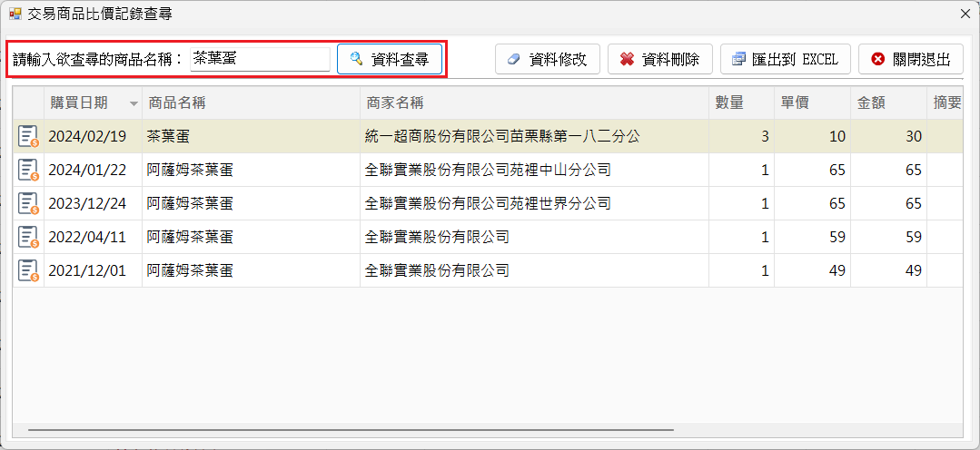Click the record icon for the 2021/12/01 row

(28, 271)
